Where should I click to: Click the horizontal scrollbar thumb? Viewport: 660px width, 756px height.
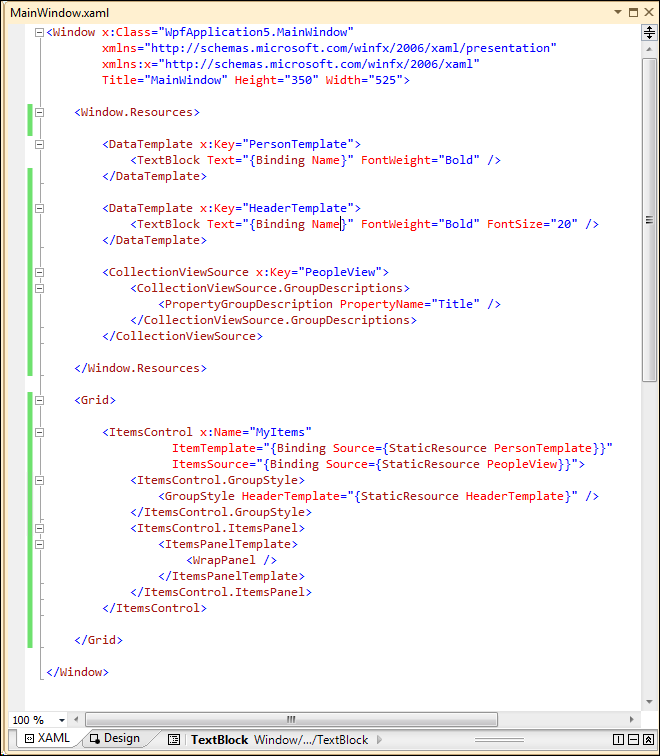coord(291,719)
